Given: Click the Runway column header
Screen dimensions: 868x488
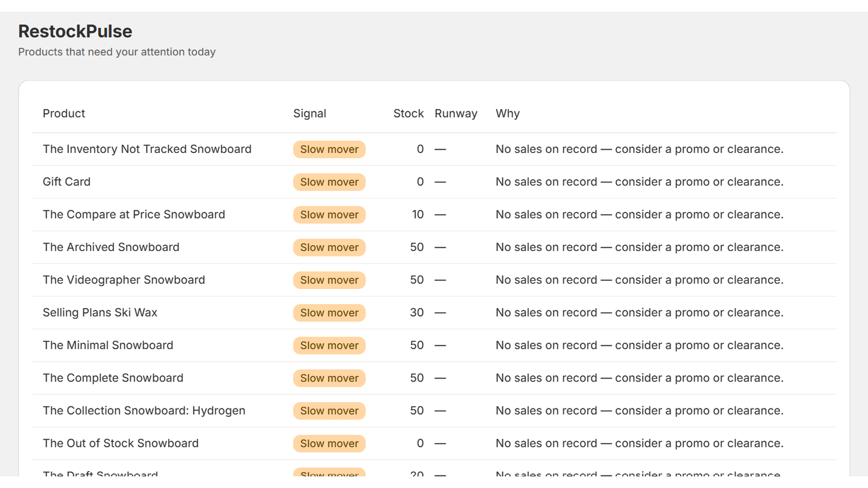Looking at the screenshot, I should point(456,113).
